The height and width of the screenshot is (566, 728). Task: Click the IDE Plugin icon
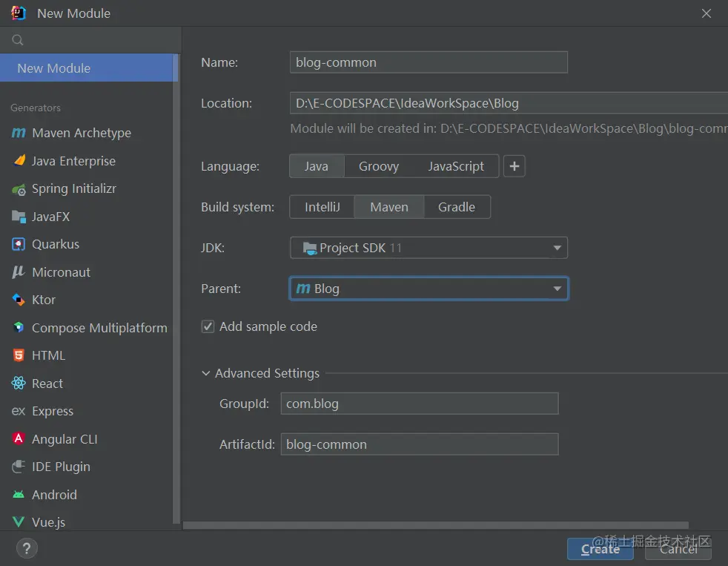pos(19,467)
